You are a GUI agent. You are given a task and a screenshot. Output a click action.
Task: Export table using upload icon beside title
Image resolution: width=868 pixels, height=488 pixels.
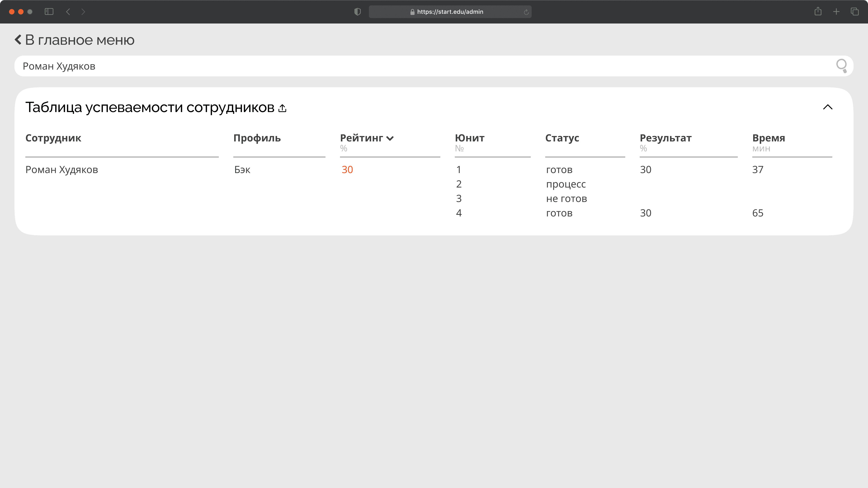(x=282, y=108)
